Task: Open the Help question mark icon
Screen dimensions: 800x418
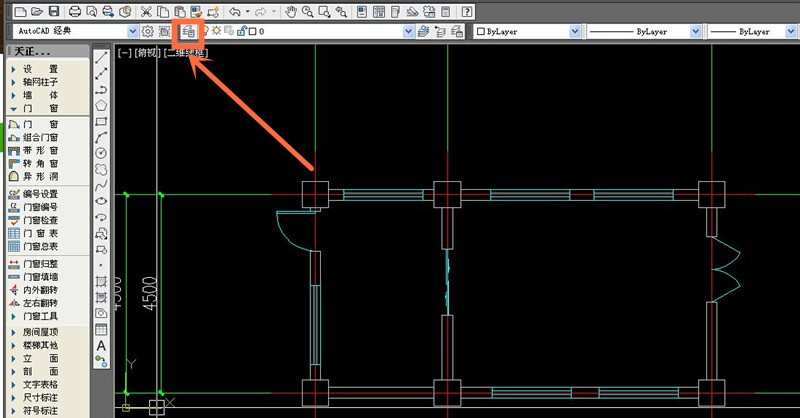Action: pos(466,11)
